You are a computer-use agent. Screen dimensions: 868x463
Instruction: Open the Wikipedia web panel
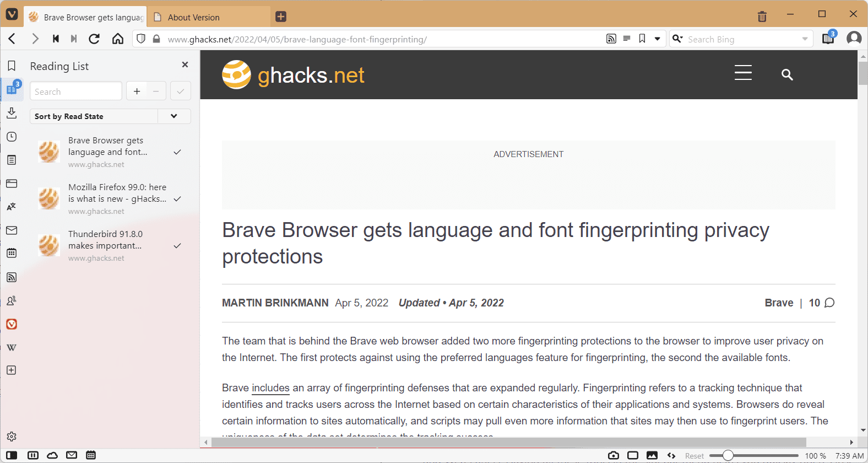click(12, 347)
